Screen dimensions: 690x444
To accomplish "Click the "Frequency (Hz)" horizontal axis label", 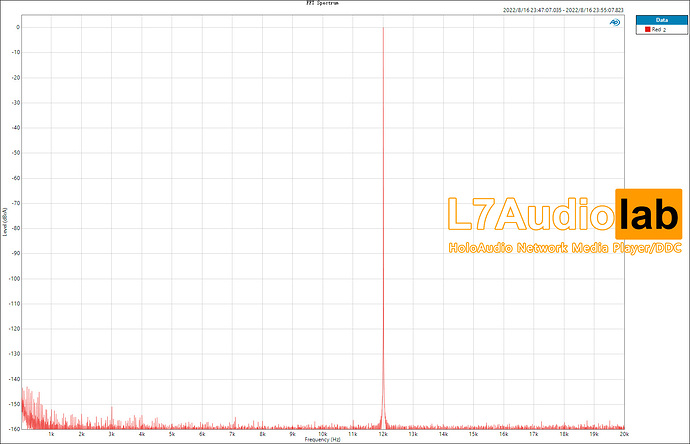I will click(323, 440).
